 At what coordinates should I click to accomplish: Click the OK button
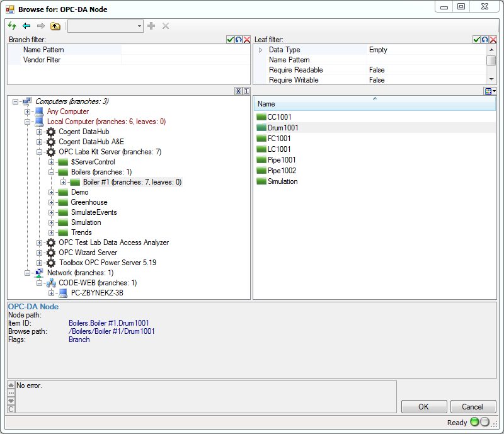(x=423, y=407)
